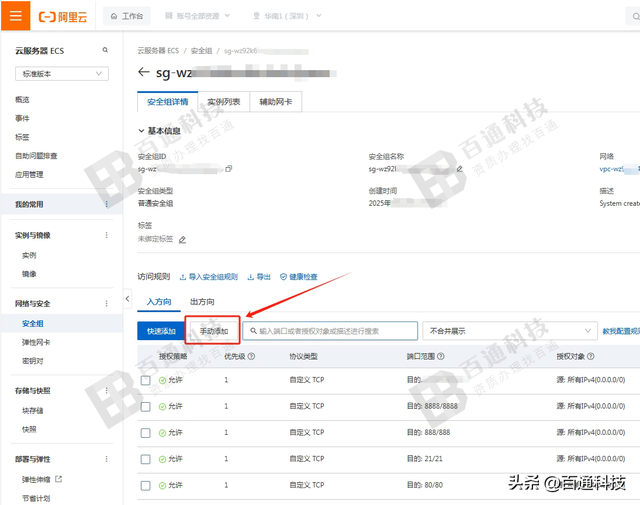
Task: Click the help icon next to 授权对象
Action: (591, 356)
